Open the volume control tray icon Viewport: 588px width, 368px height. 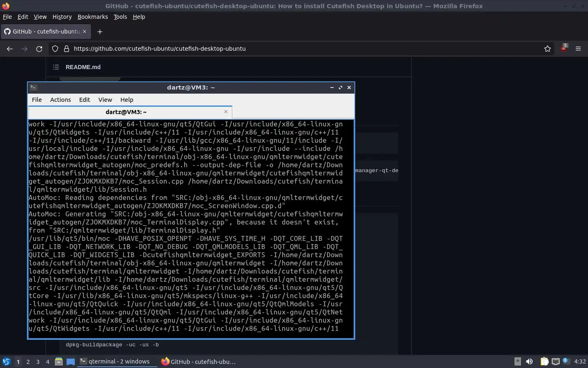pos(529,361)
